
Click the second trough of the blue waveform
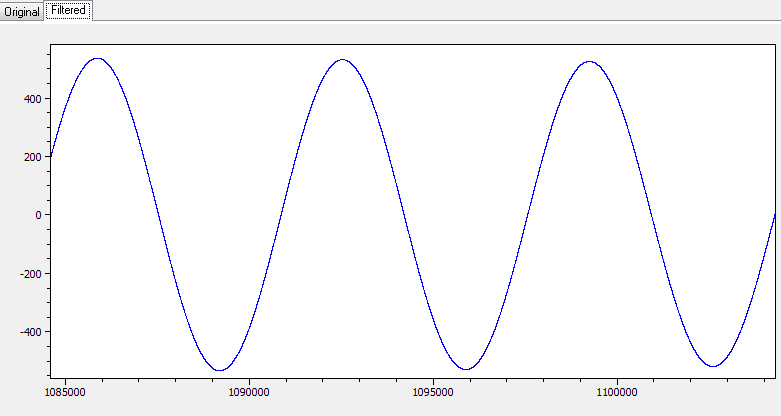466,369
